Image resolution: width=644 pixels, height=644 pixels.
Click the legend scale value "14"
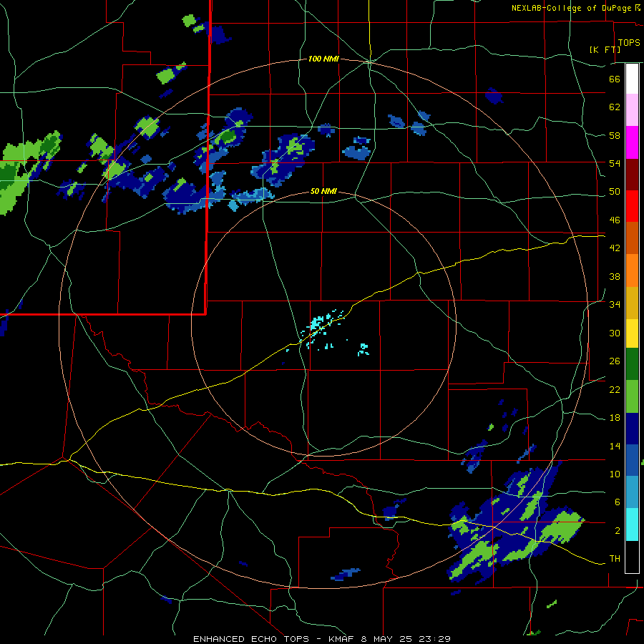(x=615, y=446)
